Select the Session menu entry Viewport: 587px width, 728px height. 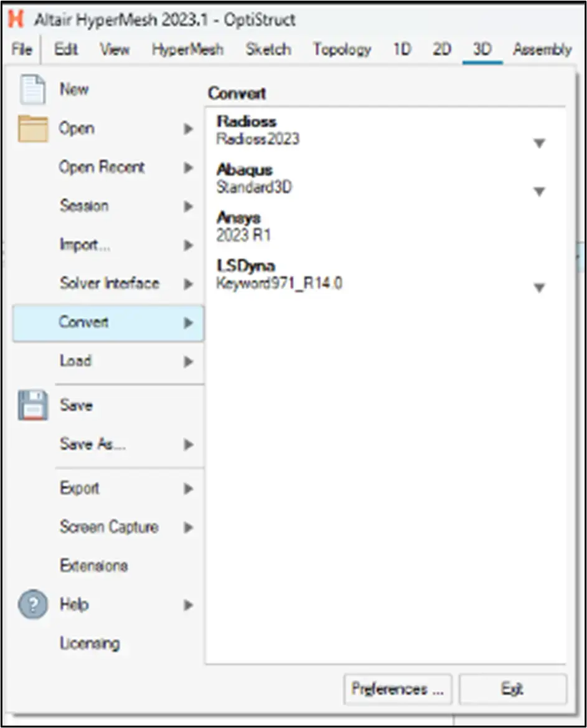point(84,206)
